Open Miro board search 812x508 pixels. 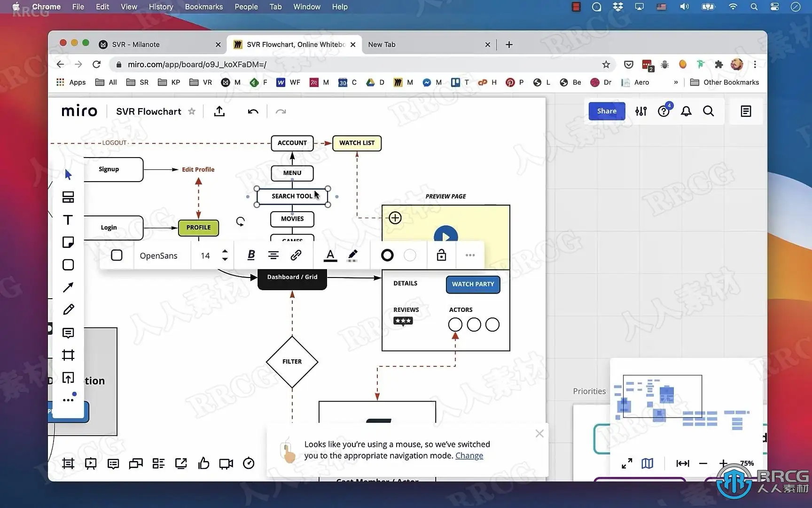click(709, 111)
